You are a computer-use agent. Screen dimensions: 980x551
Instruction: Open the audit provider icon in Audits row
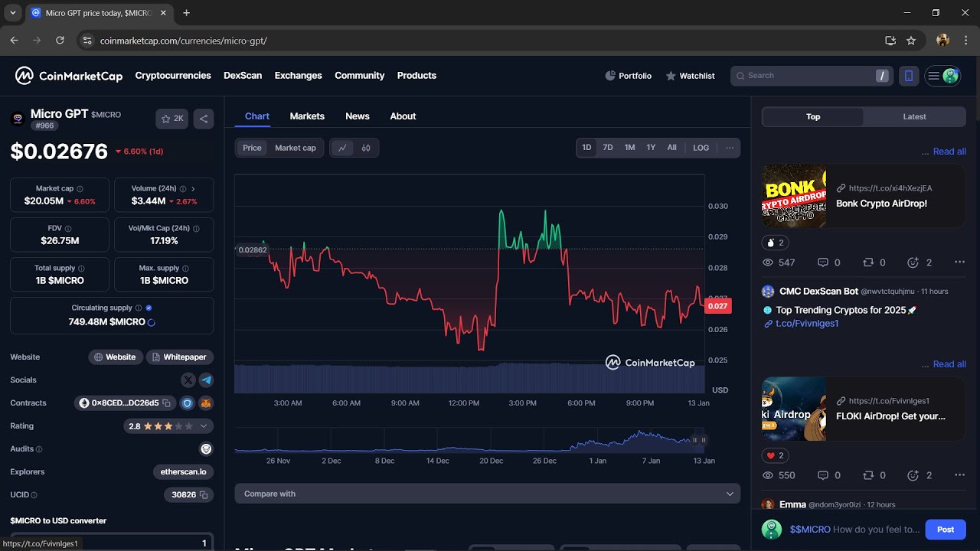pyautogui.click(x=206, y=449)
